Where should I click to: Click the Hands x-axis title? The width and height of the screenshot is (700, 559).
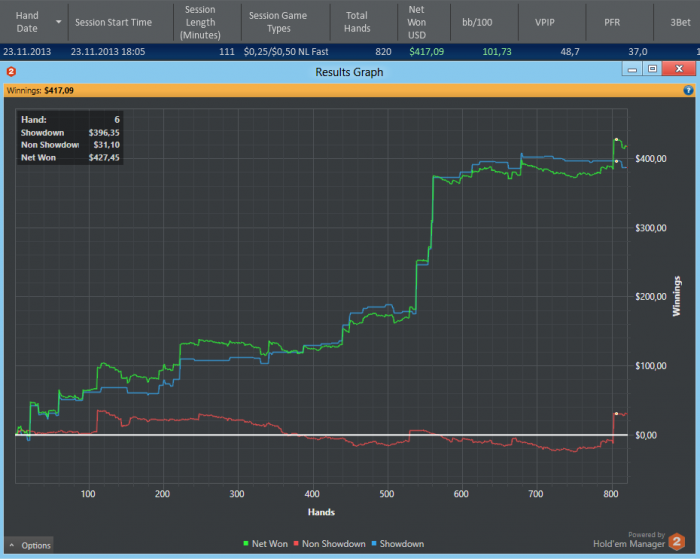coord(321,512)
